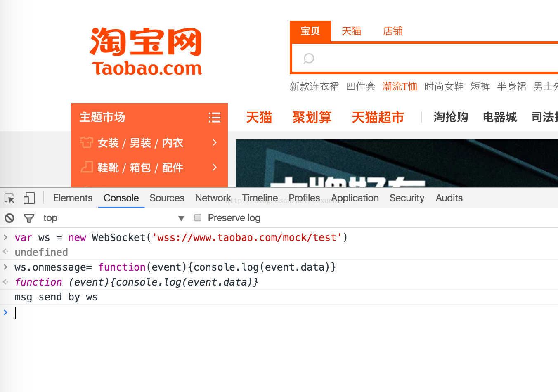Open the Sources tab
558x392 pixels.
(x=167, y=198)
